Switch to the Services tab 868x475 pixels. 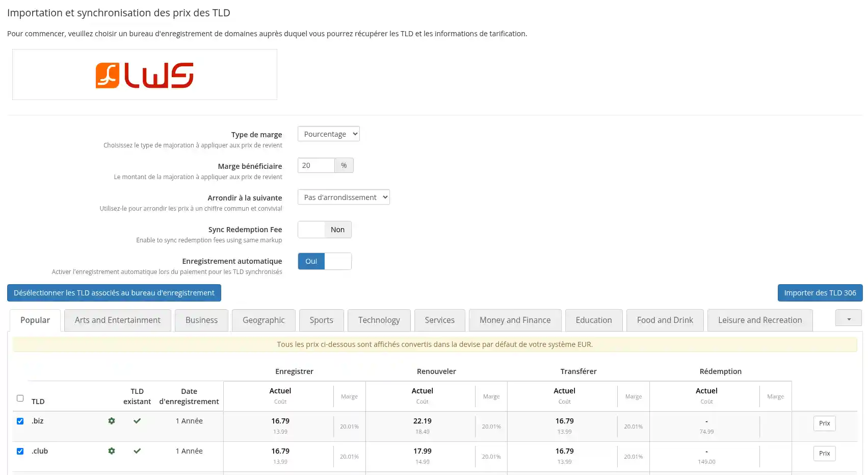pyautogui.click(x=440, y=320)
